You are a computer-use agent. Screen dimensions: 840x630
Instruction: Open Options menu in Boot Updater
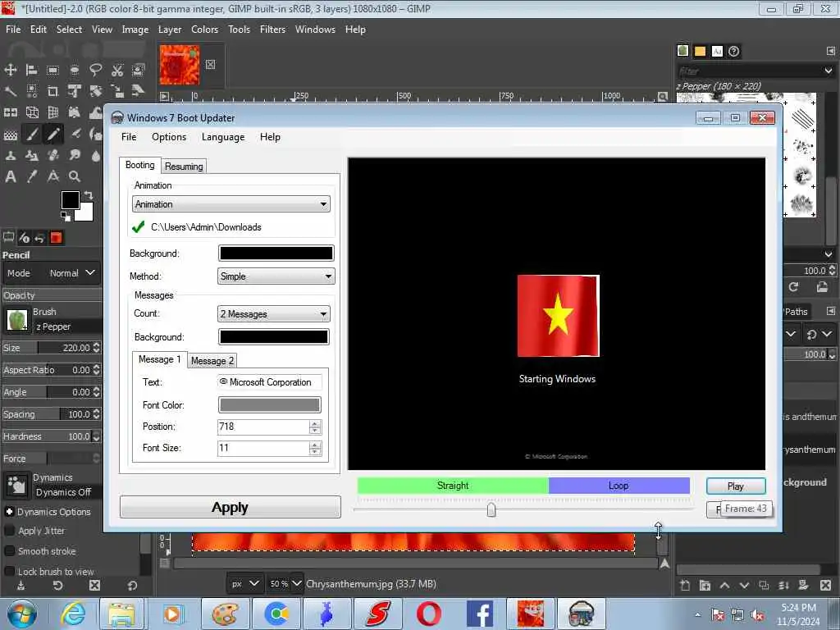(x=169, y=137)
